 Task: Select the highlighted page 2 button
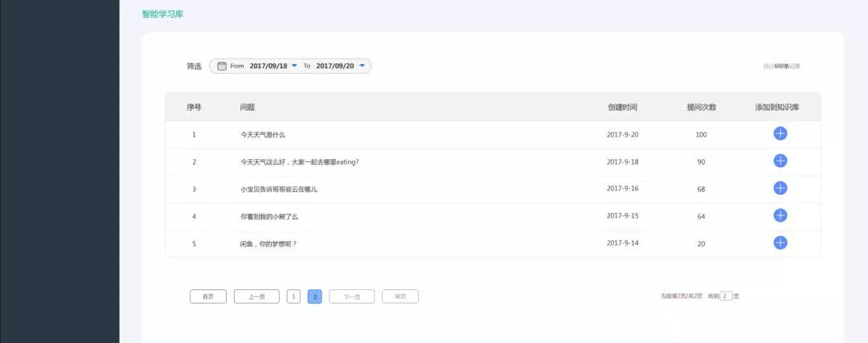pos(315,296)
